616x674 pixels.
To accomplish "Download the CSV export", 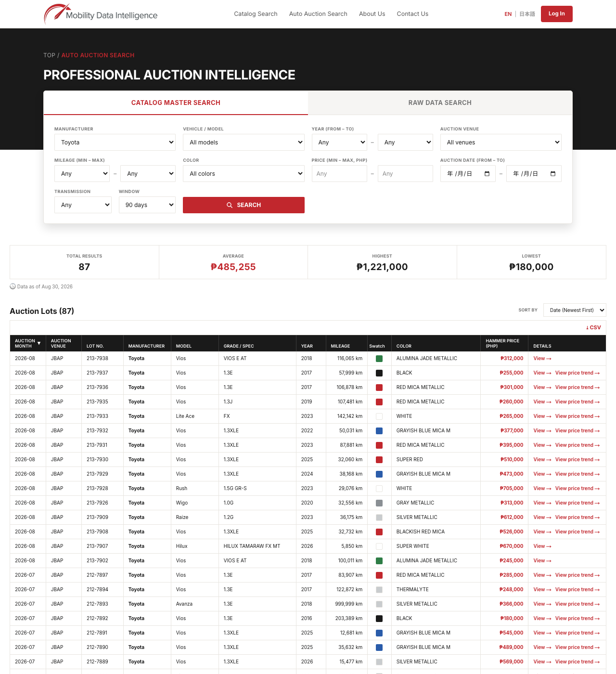I will tap(593, 327).
